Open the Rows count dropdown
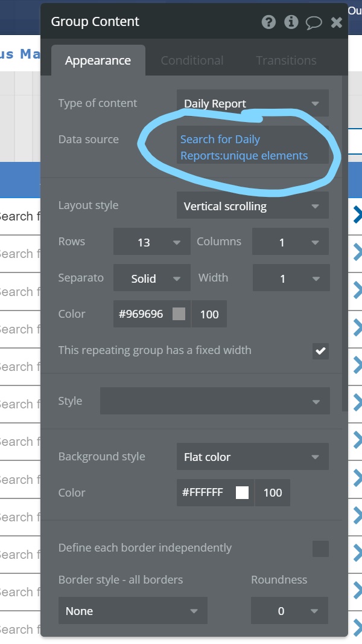The image size is (362, 644). [x=151, y=242]
